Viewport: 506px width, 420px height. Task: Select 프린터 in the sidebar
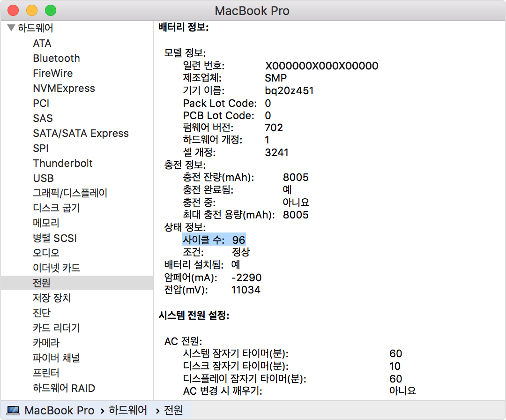pyautogui.click(x=46, y=373)
